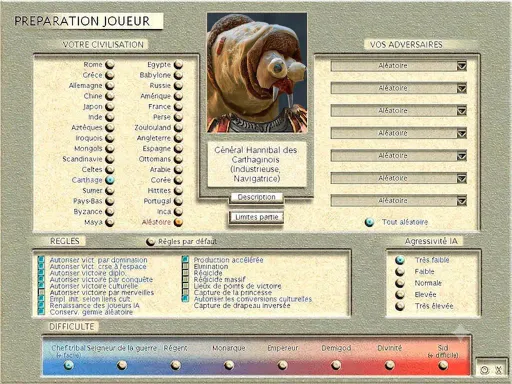Pick France as civilization
Image resolution: width=512 pixels, height=384 pixels.
tap(178, 107)
